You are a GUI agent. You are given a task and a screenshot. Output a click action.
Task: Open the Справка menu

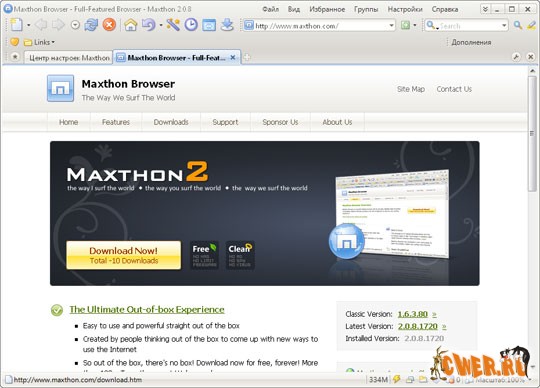(445, 9)
